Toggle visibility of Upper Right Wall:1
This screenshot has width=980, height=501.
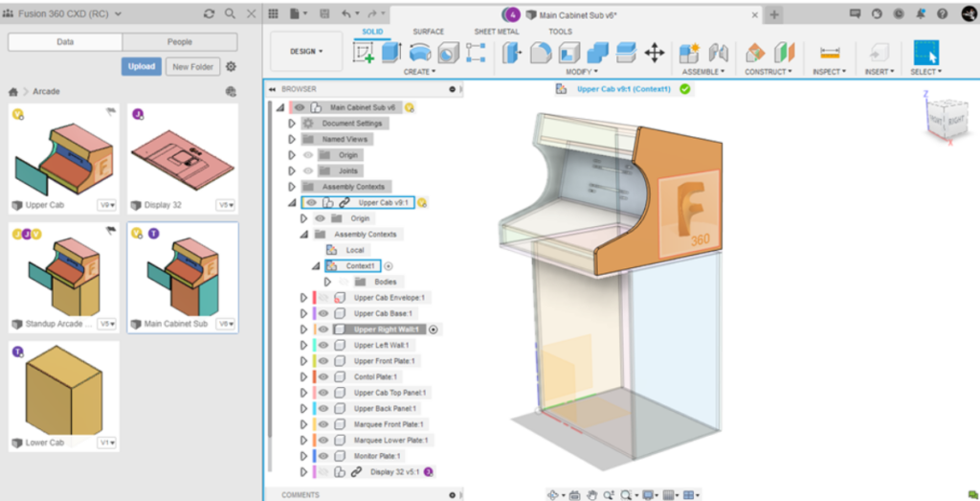(x=323, y=329)
